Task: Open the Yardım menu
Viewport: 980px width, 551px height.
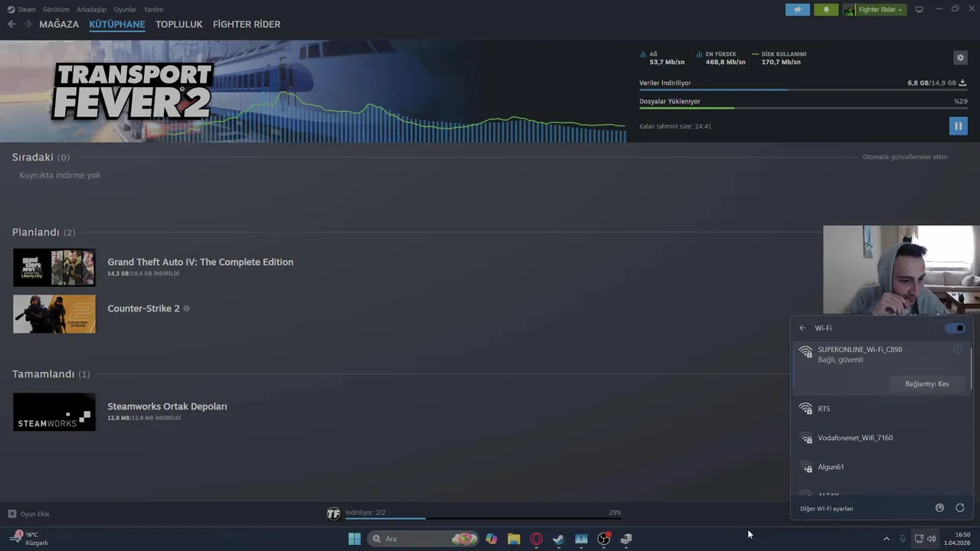Action: pos(153,9)
